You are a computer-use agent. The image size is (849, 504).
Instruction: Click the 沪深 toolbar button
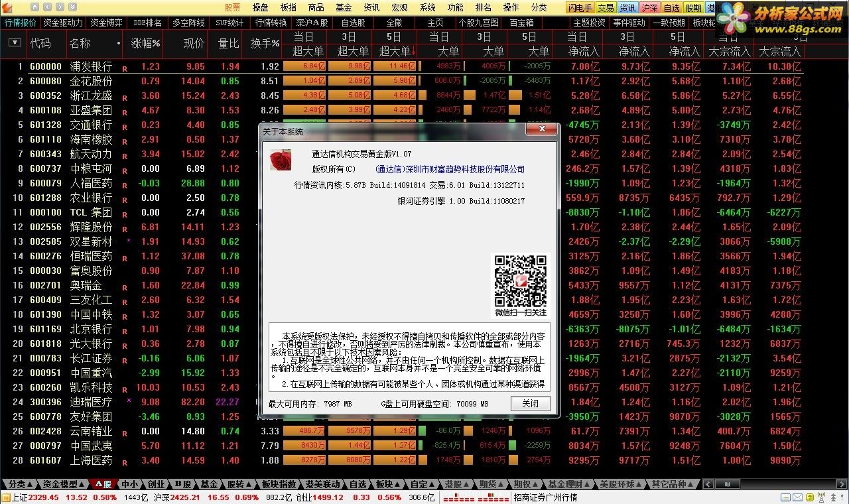pyautogui.click(x=650, y=8)
